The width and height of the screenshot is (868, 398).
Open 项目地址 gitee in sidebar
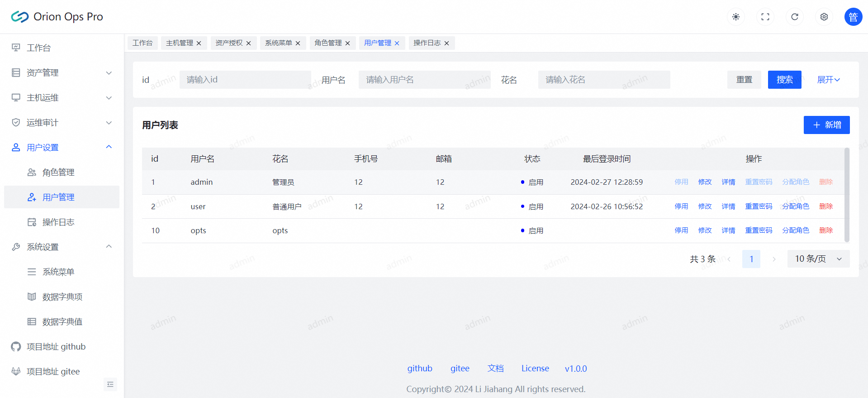(x=53, y=372)
